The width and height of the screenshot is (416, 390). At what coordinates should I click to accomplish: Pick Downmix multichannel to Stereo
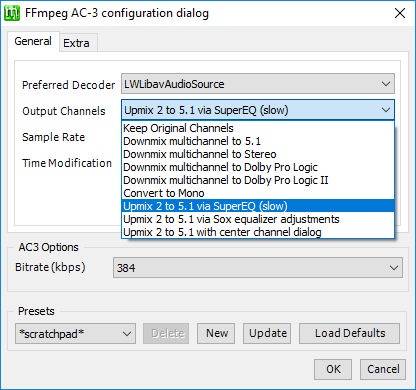click(x=258, y=154)
